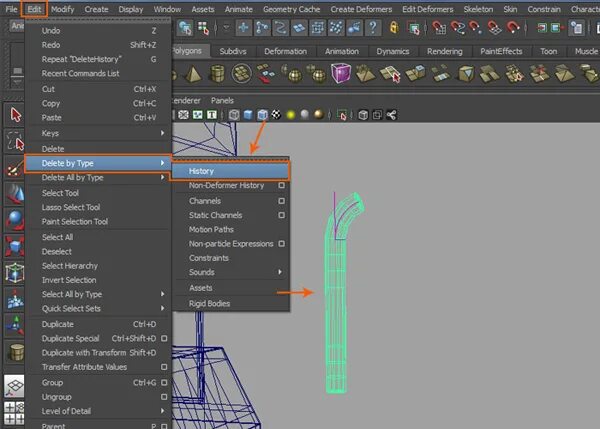Click the pyramid primitive shelf icon
The height and width of the screenshot is (429, 600).
point(193,73)
